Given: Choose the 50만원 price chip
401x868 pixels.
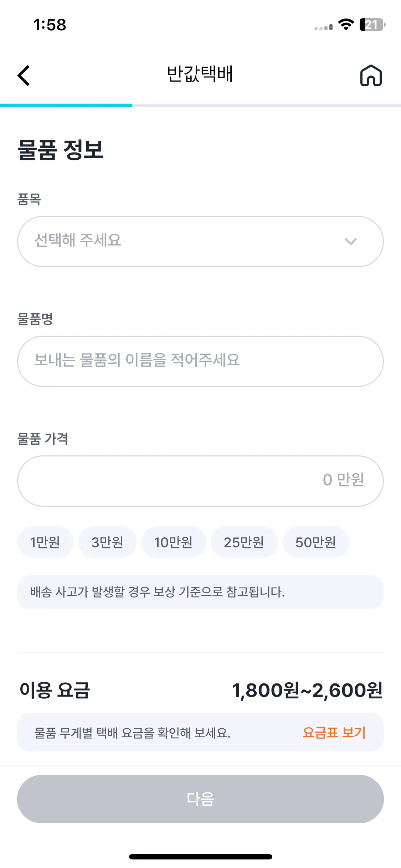Looking at the screenshot, I should [x=315, y=542].
